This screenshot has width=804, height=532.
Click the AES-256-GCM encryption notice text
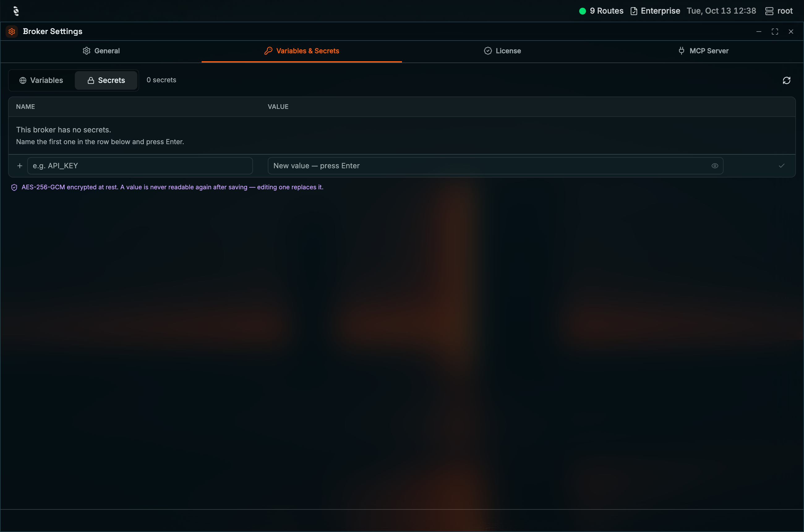(x=172, y=187)
